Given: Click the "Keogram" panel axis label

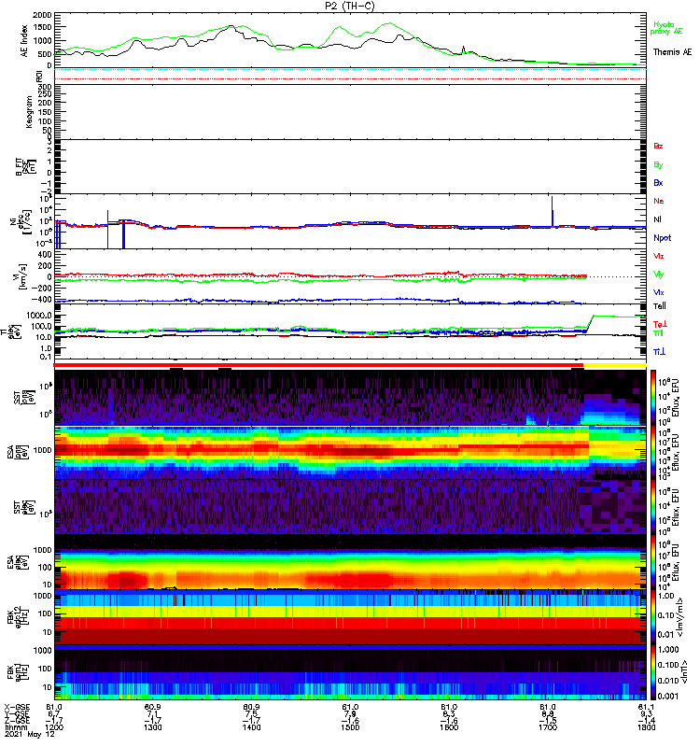Looking at the screenshot, I should [x=29, y=111].
